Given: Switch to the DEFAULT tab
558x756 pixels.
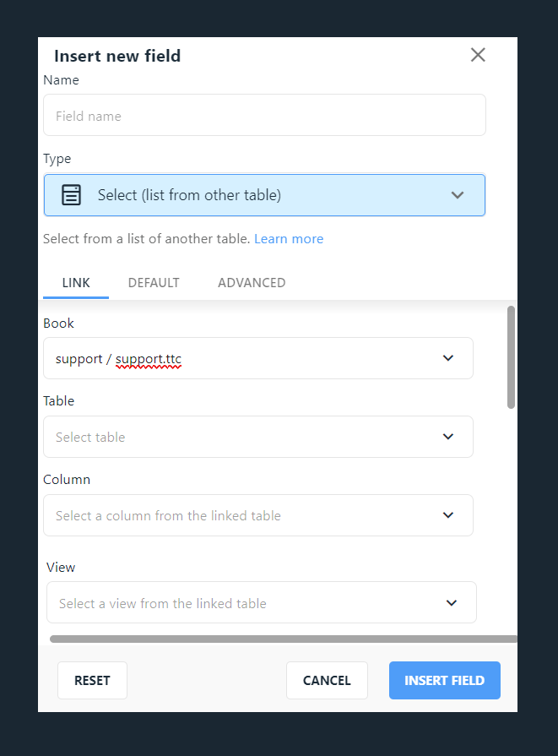Looking at the screenshot, I should [x=154, y=282].
